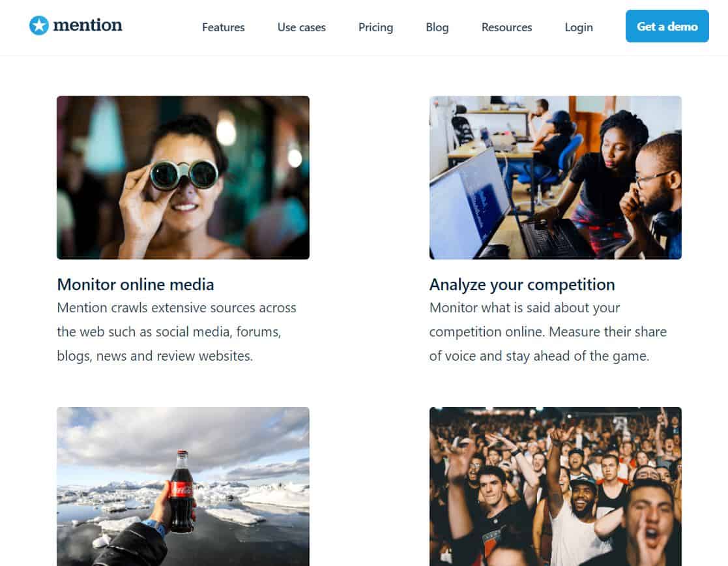Go to the Pricing page

coord(375,27)
